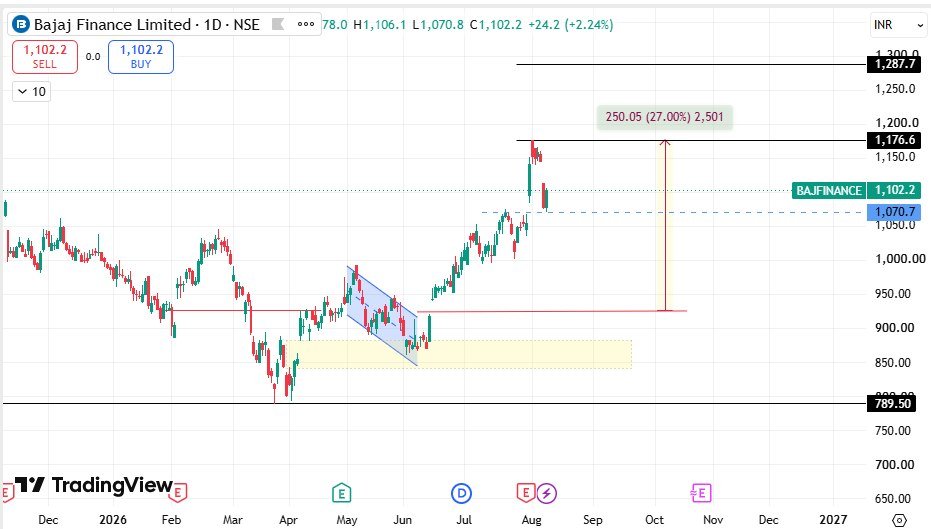Click the 2027 label on time axis

coord(833,520)
